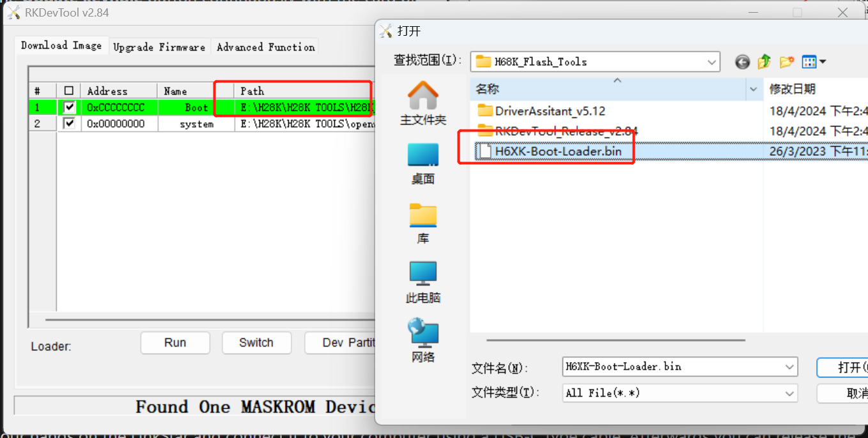
Task: Click the Run button
Action: (175, 343)
